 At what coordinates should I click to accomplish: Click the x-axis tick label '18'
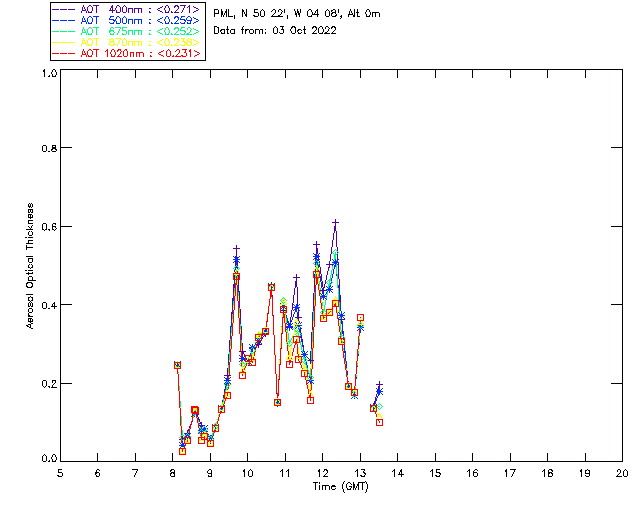point(547,473)
